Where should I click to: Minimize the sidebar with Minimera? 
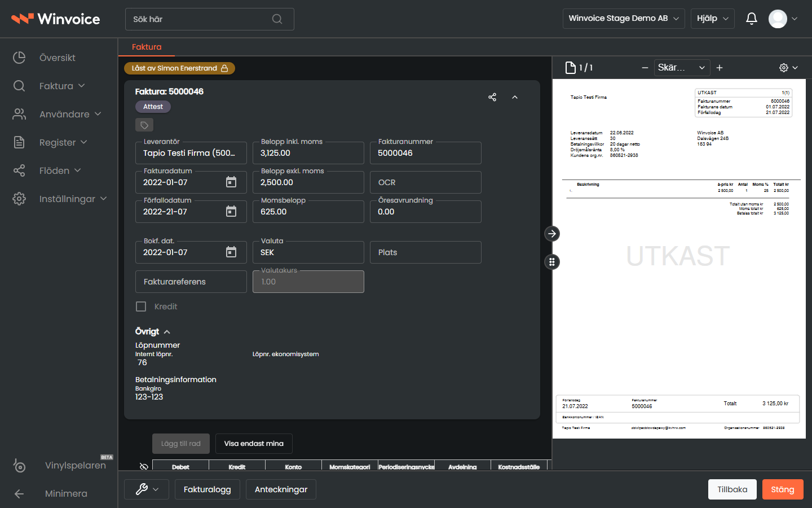tap(51, 493)
